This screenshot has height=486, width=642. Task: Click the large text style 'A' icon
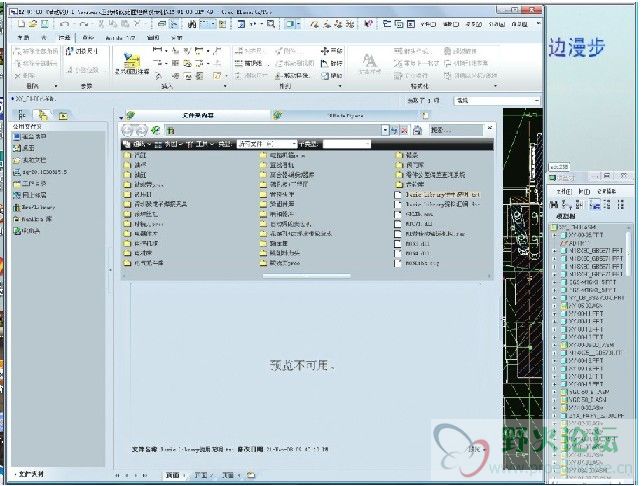[369, 61]
